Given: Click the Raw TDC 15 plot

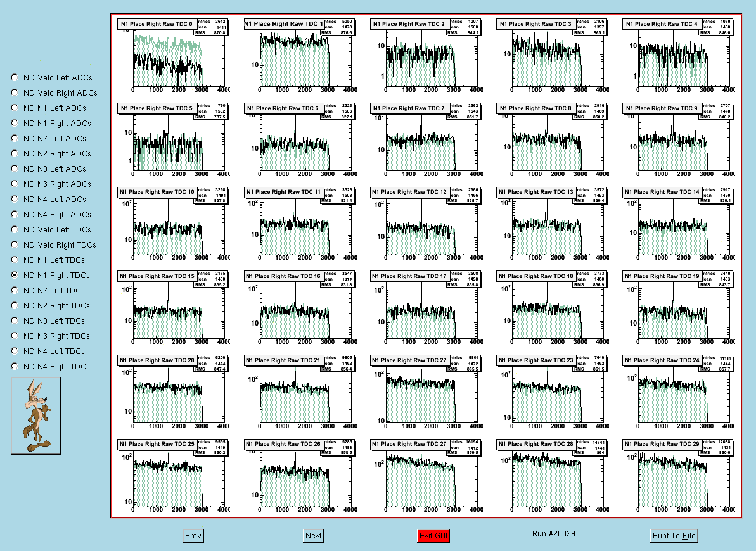Looking at the screenshot, I should point(174,308).
